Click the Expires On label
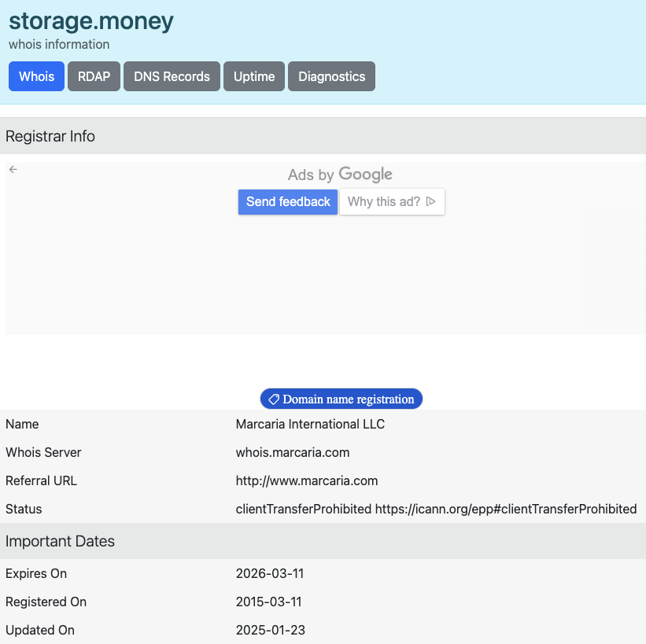646x644 pixels. [x=36, y=573]
